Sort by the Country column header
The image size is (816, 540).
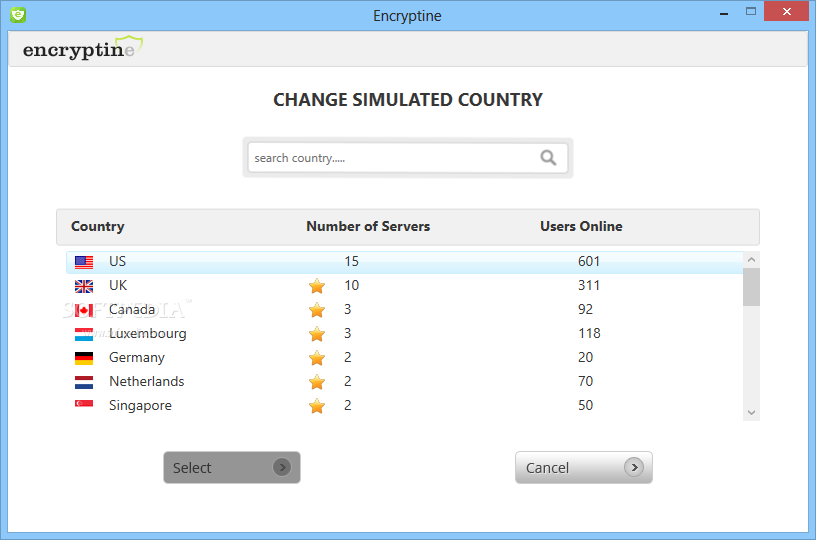coord(97,226)
